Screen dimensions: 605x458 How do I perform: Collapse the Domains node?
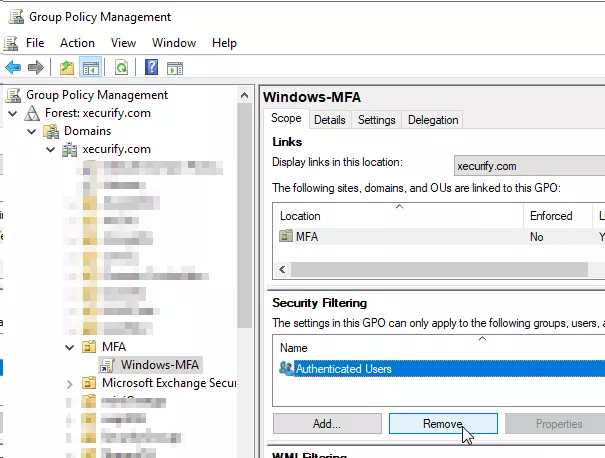click(32, 132)
